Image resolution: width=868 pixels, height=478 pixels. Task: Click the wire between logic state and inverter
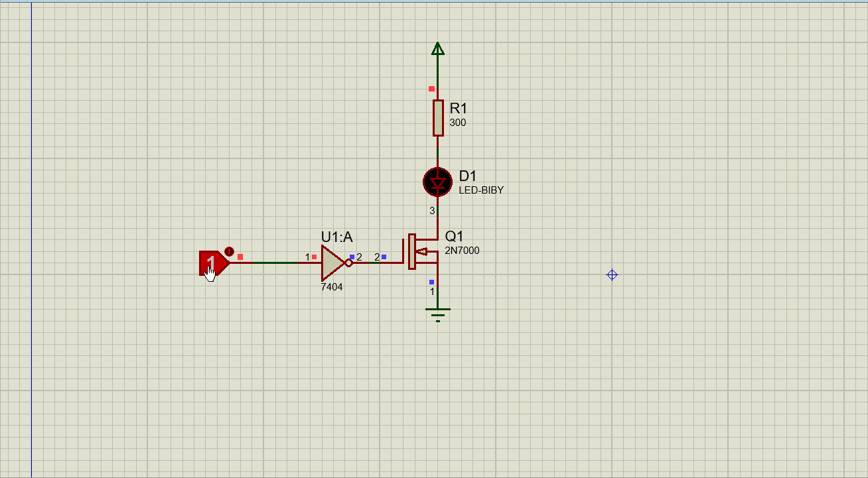tap(275, 263)
